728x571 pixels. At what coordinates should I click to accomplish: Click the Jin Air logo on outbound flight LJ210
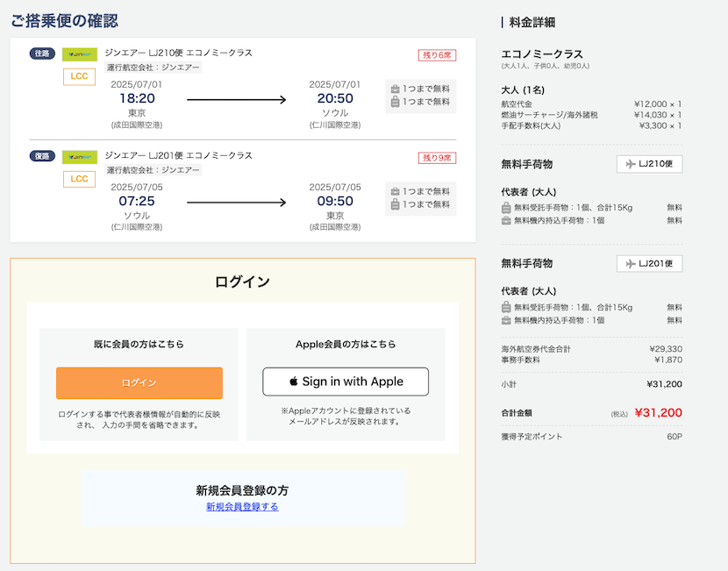[x=79, y=54]
